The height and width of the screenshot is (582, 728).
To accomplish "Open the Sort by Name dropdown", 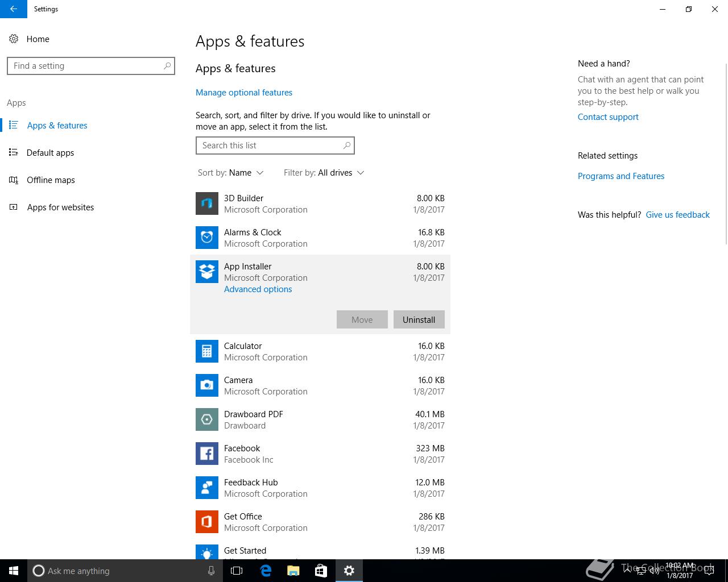I will [230, 173].
